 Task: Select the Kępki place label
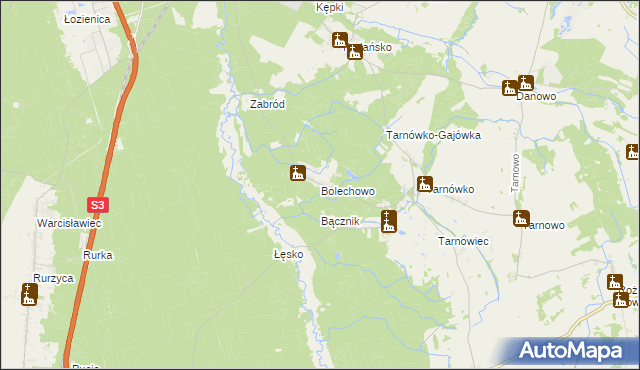[330, 7]
